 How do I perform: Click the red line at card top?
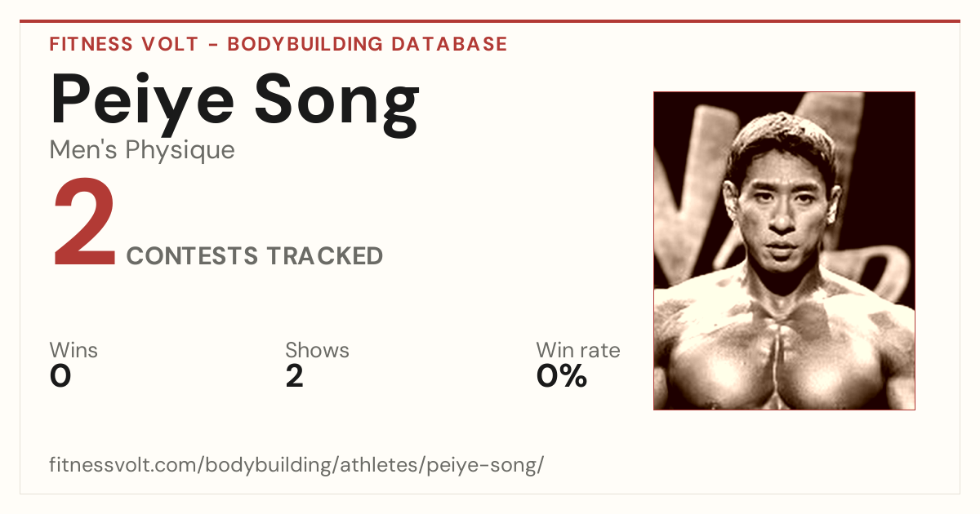[490, 21]
